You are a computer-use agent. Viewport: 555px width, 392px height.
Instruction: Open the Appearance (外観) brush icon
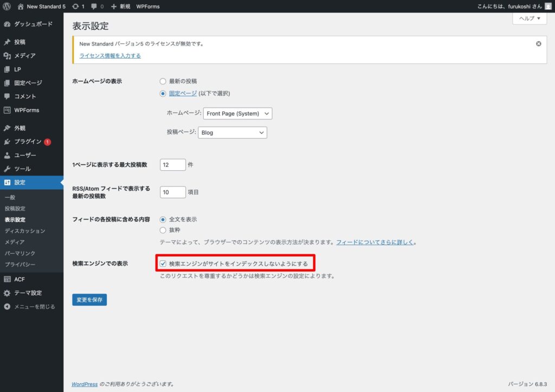click(7, 128)
